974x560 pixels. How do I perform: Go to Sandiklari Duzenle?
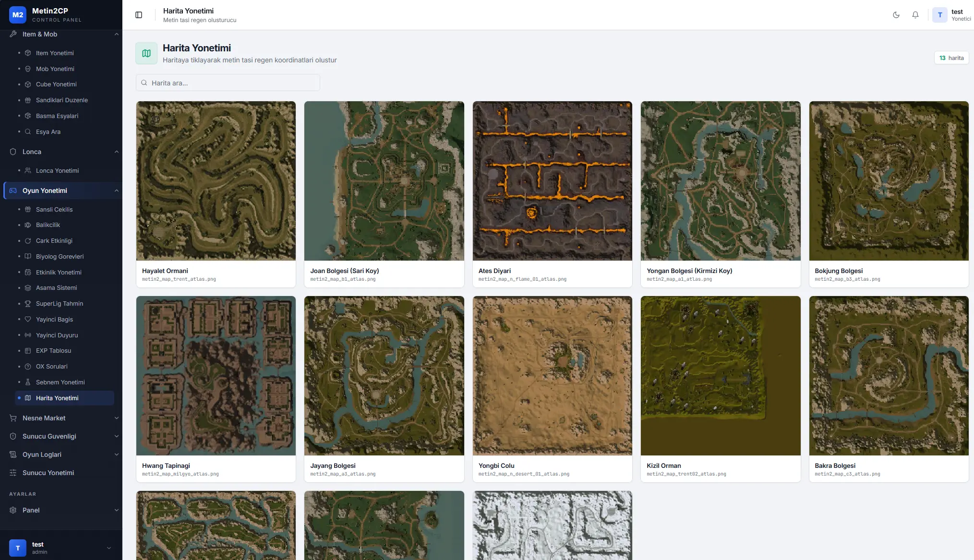pos(65,100)
